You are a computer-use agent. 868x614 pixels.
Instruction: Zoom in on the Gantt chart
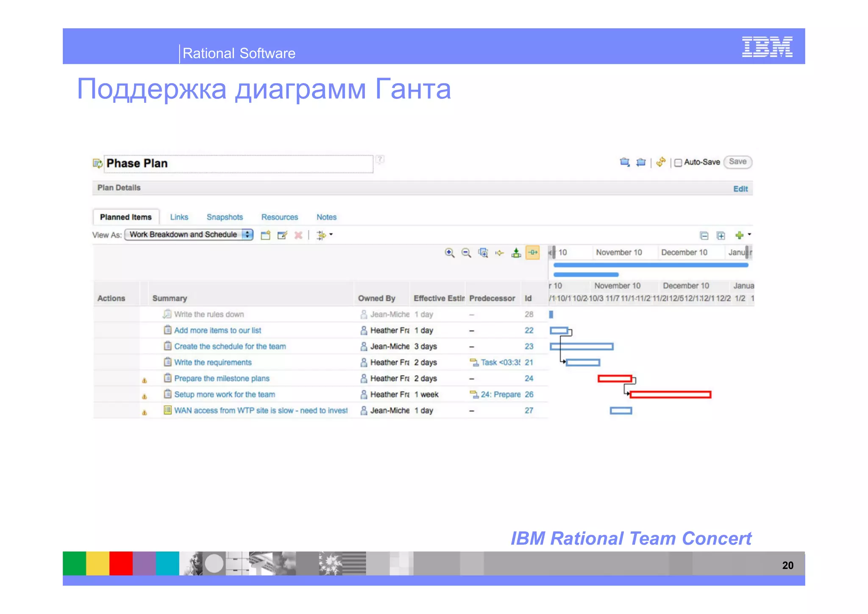coord(450,253)
